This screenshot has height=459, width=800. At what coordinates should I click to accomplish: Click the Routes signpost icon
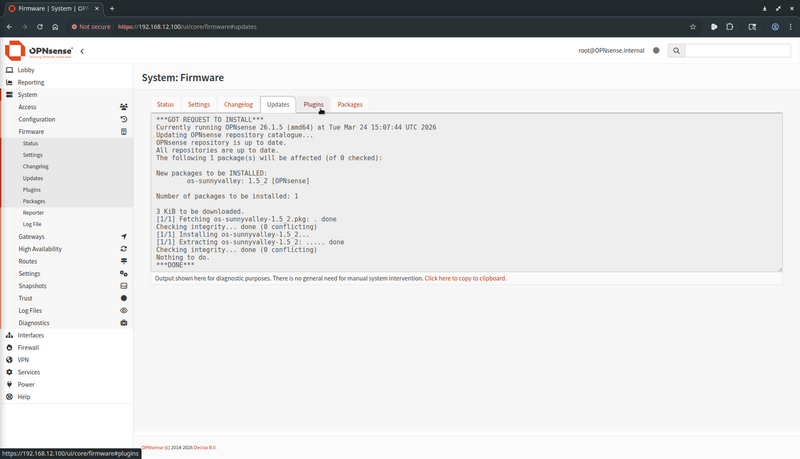click(123, 261)
